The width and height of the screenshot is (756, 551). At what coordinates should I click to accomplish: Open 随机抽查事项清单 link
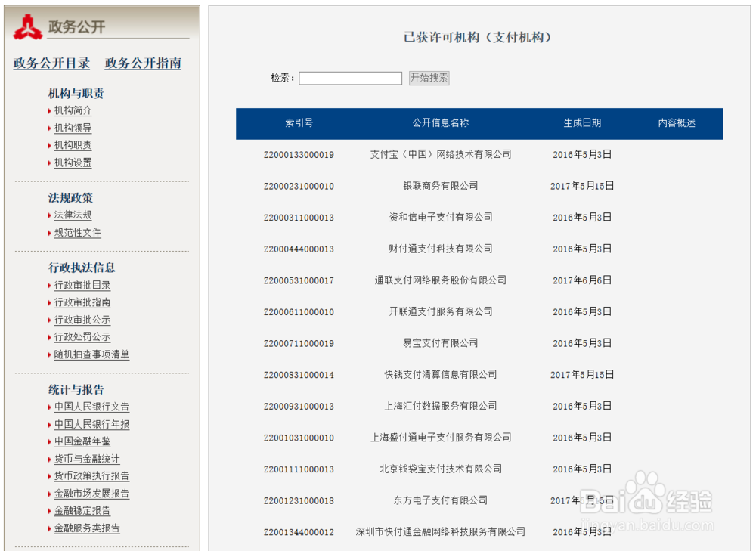click(91, 354)
